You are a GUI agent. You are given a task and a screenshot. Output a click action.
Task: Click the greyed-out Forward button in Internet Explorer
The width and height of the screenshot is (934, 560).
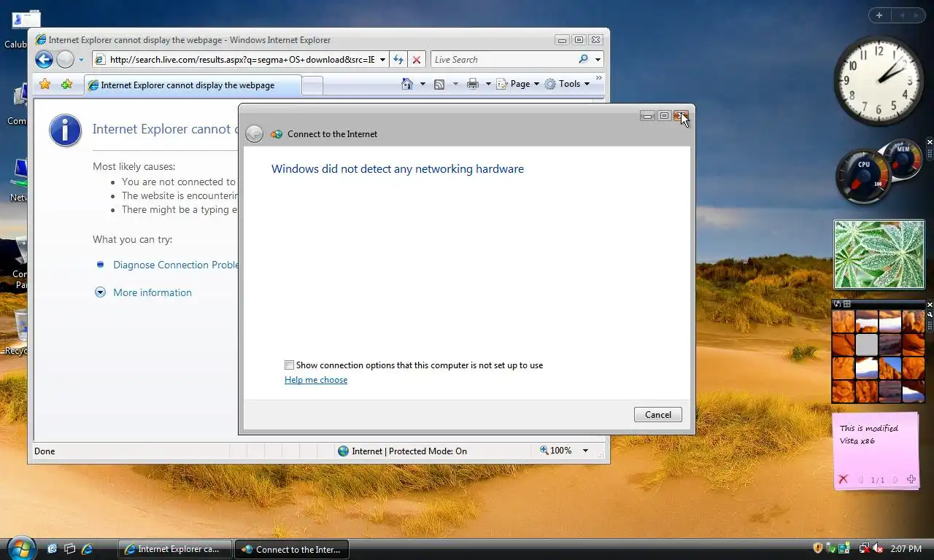66,60
